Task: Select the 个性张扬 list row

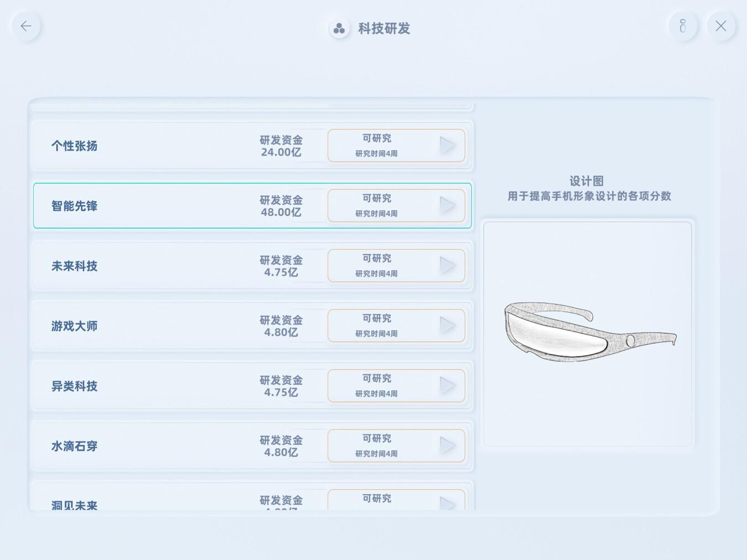Action: click(252, 146)
